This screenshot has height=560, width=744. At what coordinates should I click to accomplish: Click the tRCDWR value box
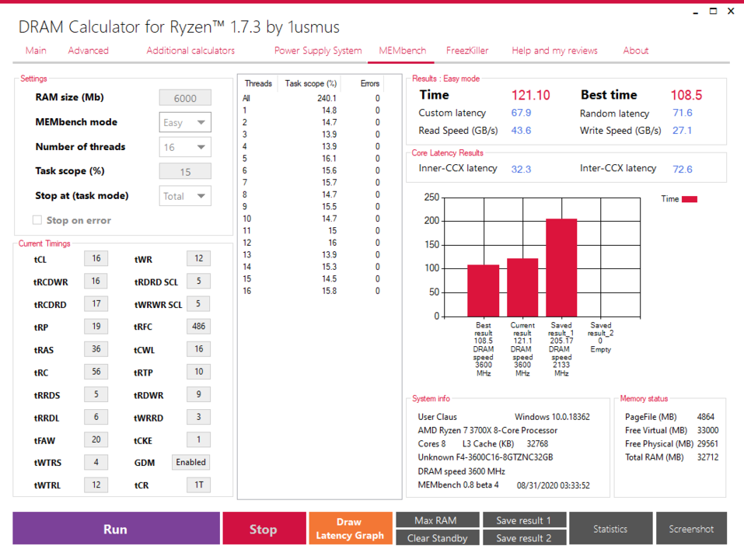[x=96, y=281]
